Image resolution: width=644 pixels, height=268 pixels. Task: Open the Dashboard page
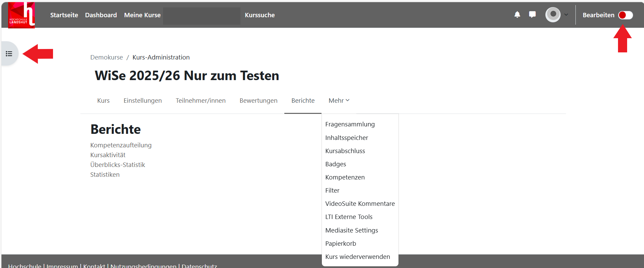coord(101,15)
